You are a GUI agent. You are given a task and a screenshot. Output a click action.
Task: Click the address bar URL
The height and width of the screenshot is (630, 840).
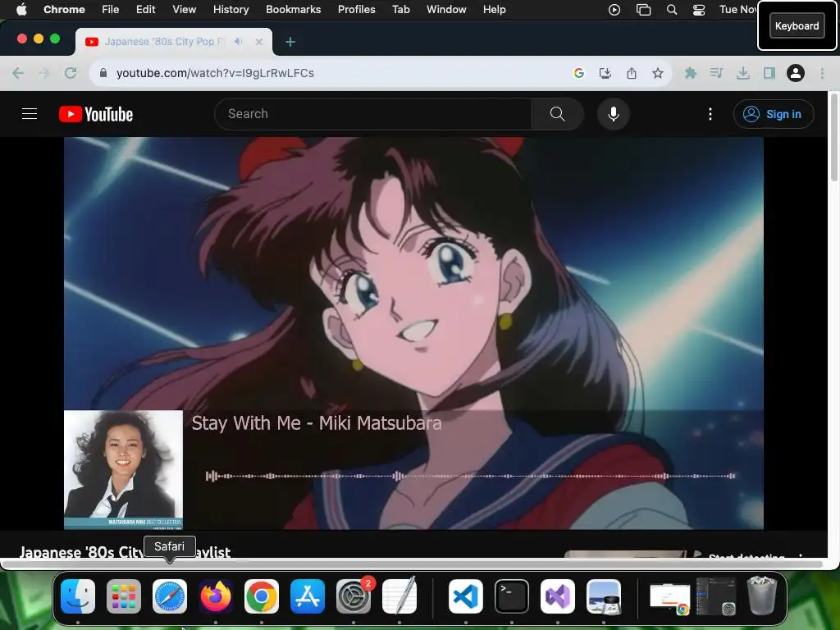[215, 73]
